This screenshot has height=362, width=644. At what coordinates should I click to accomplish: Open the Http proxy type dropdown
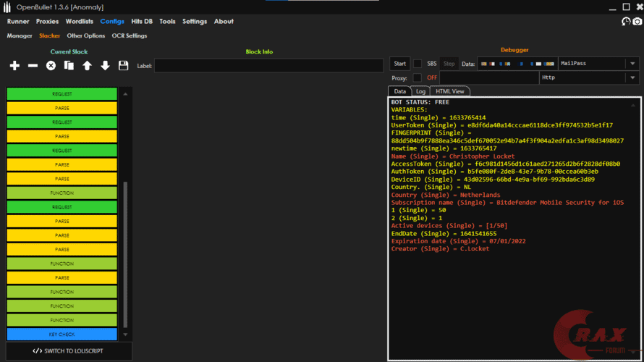(632, 77)
